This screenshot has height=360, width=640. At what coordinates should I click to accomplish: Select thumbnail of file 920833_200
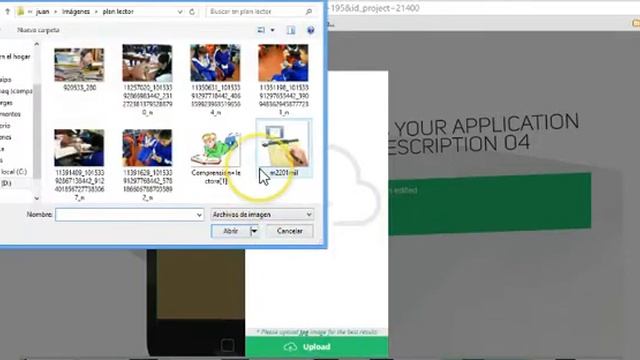(x=79, y=65)
